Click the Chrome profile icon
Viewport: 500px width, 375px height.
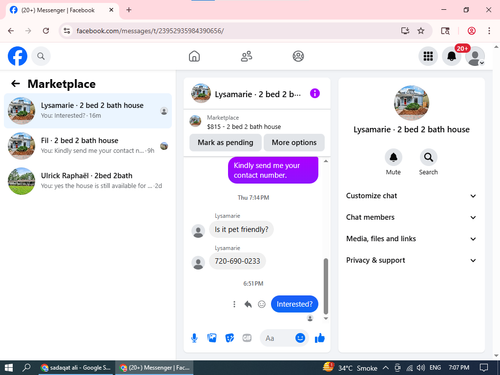click(471, 31)
